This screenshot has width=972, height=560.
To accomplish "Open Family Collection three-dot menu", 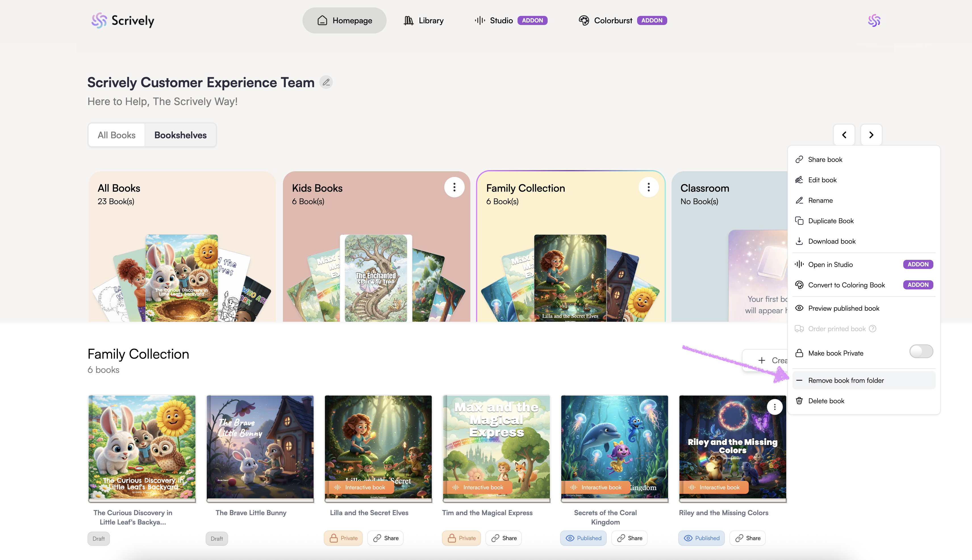I will pos(648,187).
